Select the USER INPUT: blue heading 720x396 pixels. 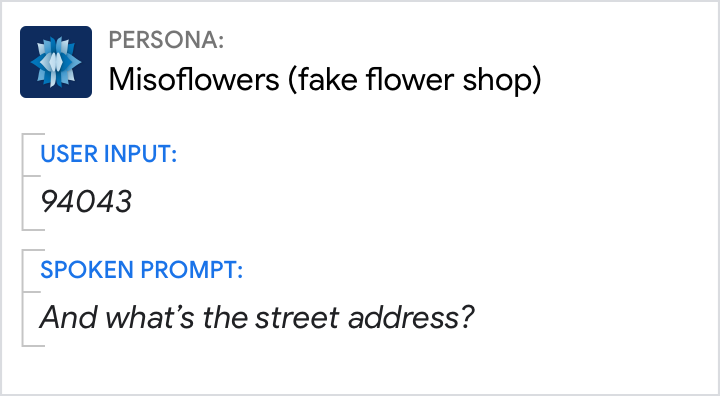[x=109, y=153]
